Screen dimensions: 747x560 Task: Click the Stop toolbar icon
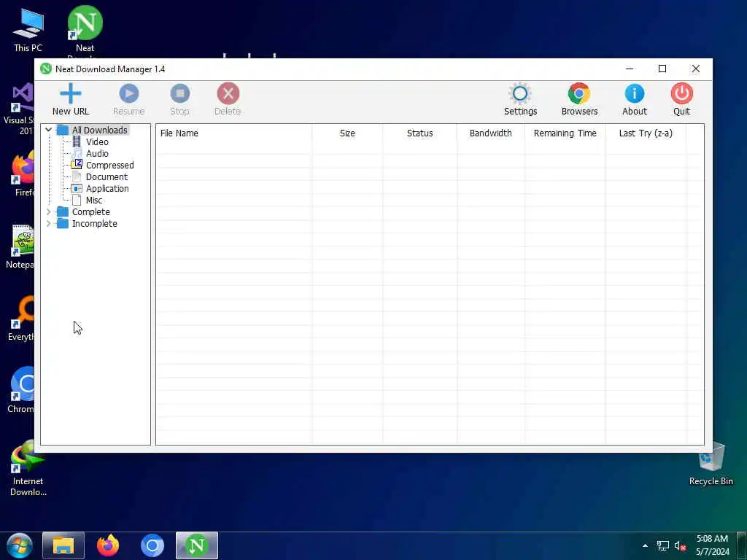click(x=180, y=93)
